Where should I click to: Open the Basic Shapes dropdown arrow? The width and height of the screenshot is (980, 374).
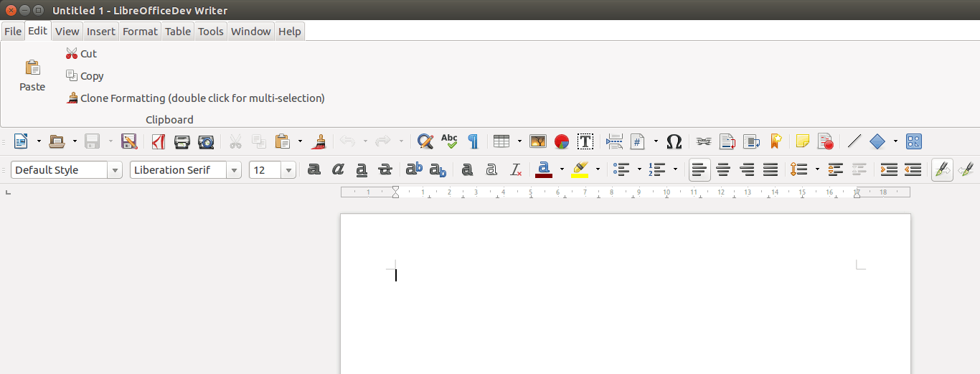coord(895,141)
